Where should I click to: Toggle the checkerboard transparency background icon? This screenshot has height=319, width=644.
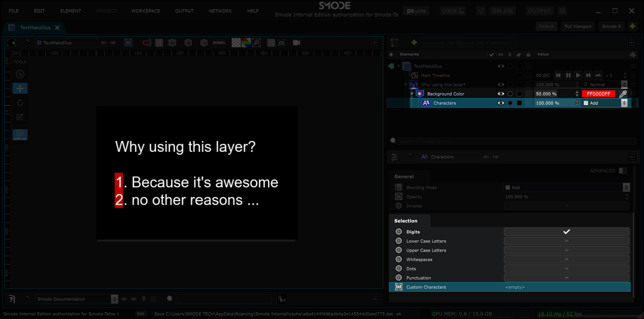click(236, 43)
